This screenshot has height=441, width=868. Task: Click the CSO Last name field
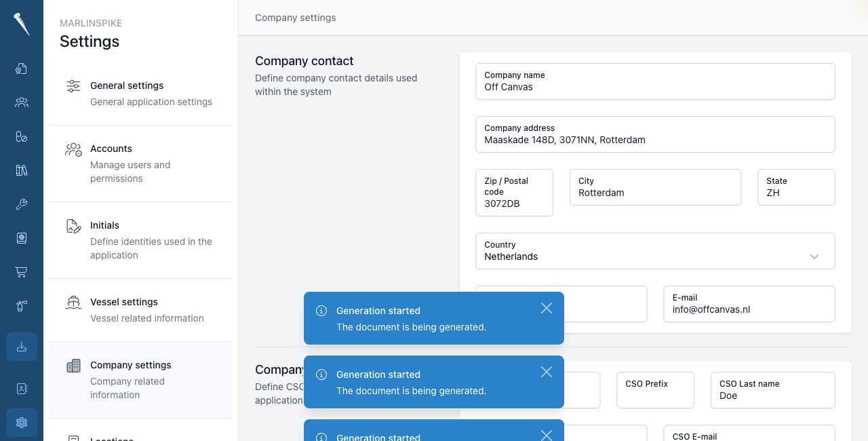pos(773,390)
